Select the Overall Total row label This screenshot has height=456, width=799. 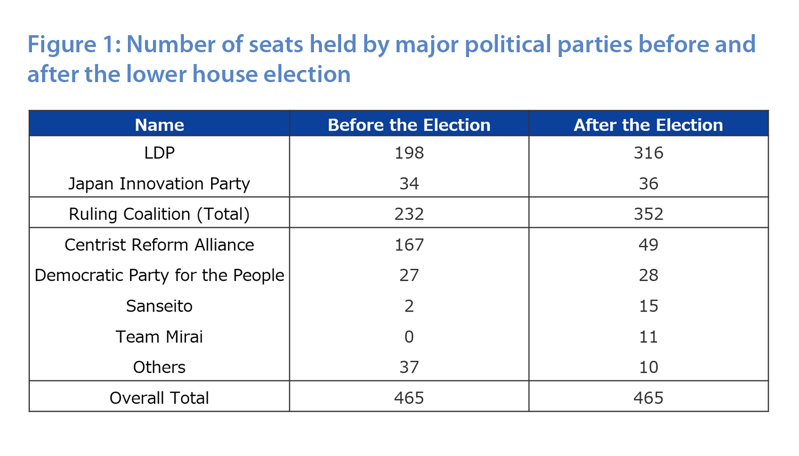(159, 398)
